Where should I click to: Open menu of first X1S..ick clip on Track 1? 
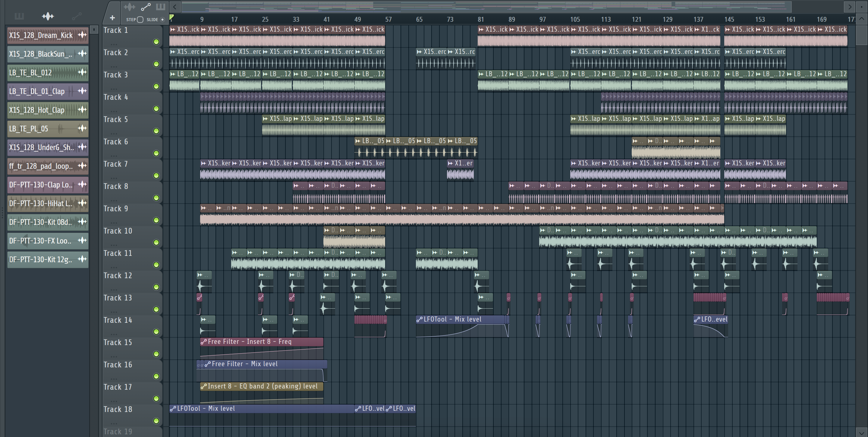[173, 30]
